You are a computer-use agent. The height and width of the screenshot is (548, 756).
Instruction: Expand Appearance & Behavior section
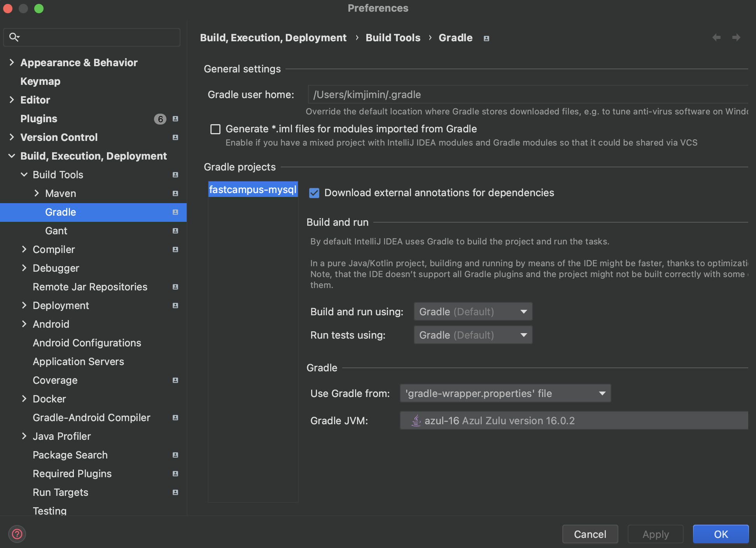point(12,62)
